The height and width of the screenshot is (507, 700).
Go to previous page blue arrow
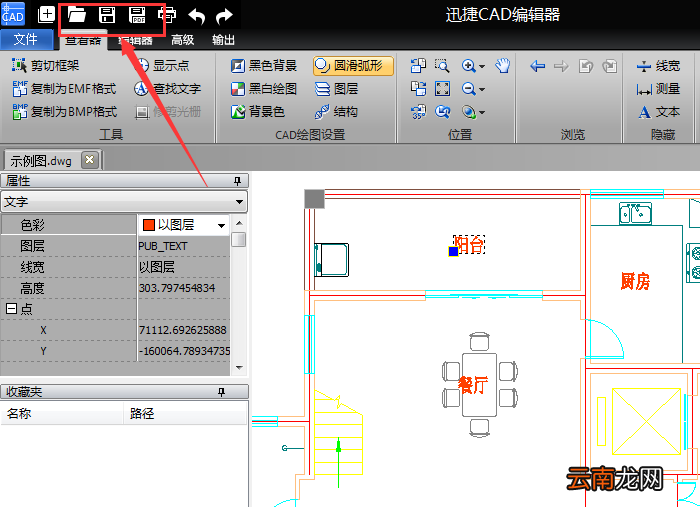[x=538, y=66]
